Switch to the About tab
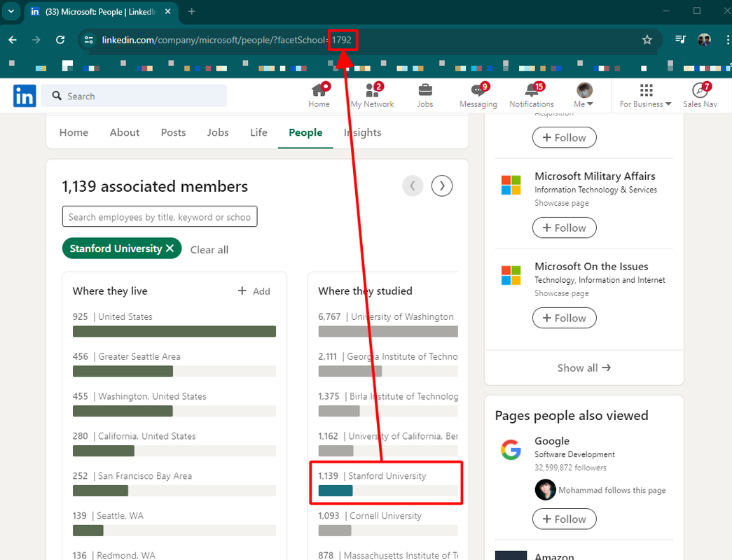This screenshot has height=560, width=732. [x=125, y=132]
